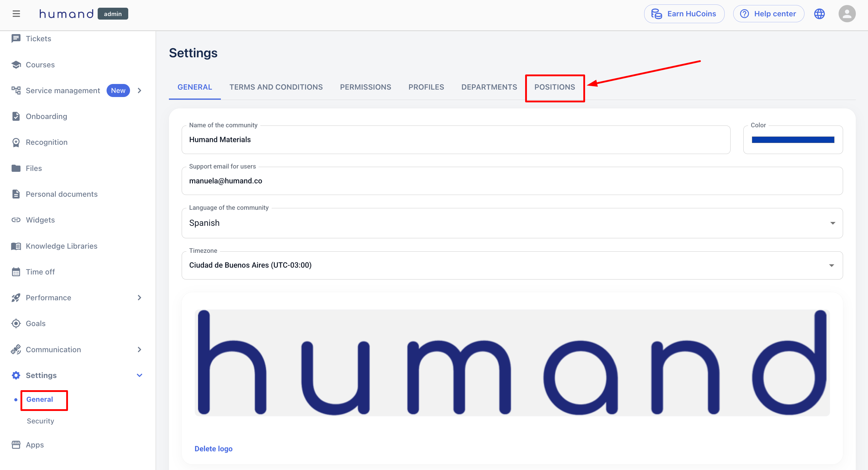The width and height of the screenshot is (868, 470).
Task: Click the Buenos Aires timezone dropdown arrow
Action: 831,266
